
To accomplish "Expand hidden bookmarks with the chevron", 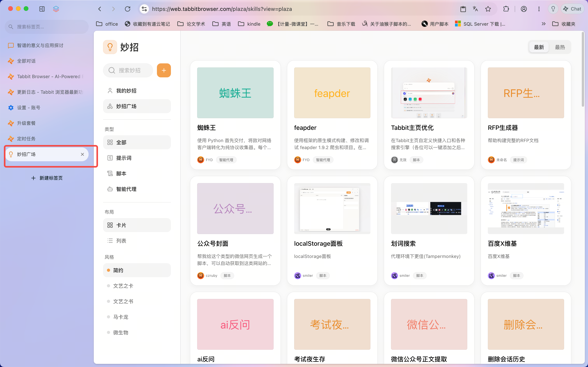I will tap(543, 24).
